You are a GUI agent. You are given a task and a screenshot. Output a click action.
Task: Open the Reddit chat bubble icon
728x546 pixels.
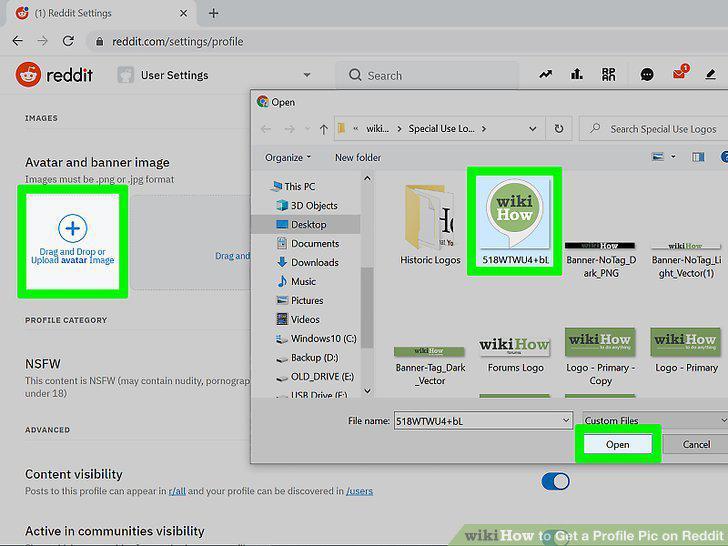click(x=647, y=74)
